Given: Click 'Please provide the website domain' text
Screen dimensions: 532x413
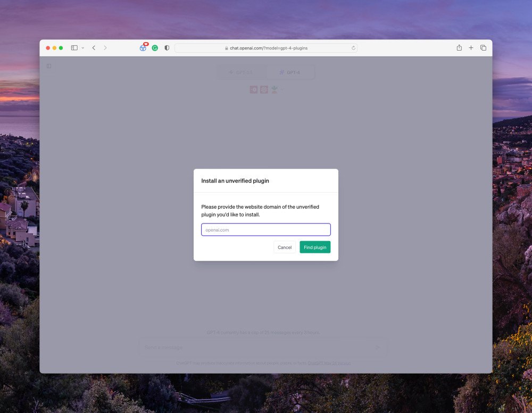Looking at the screenshot, I should (x=260, y=210).
